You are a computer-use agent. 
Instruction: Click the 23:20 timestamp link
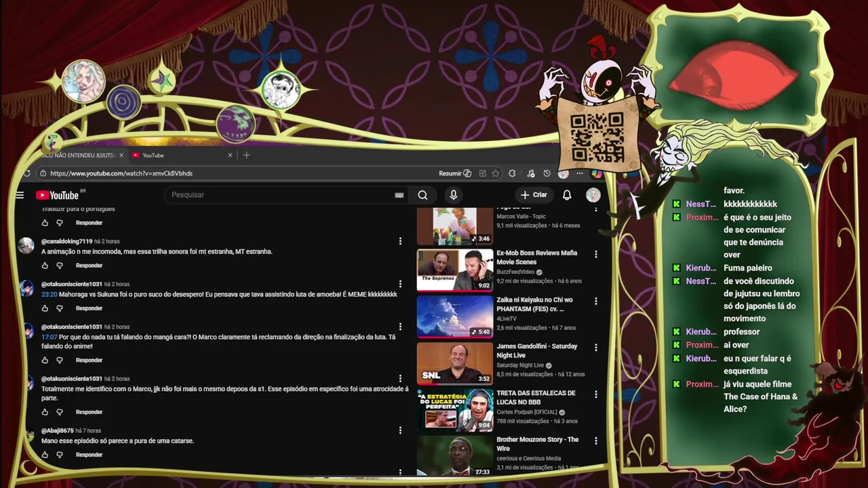coord(49,295)
